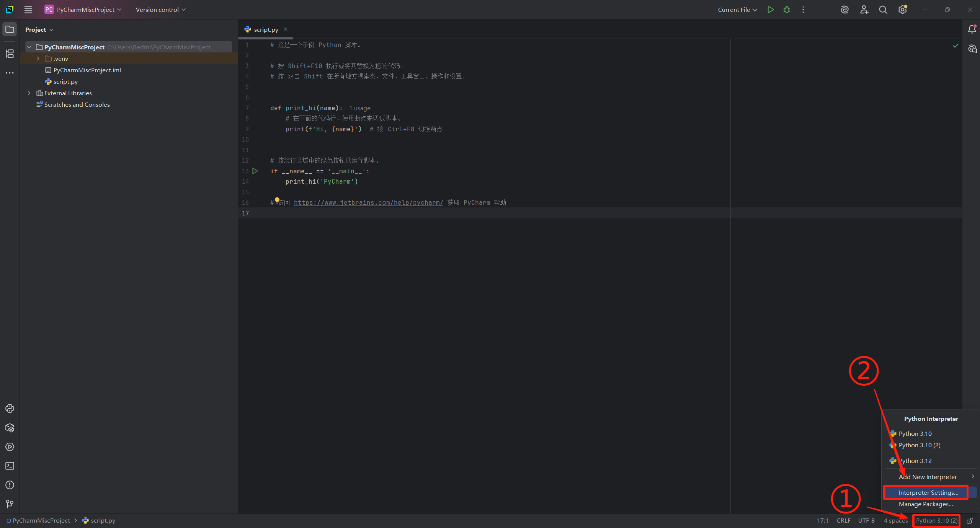Open Python Packages tool window
This screenshot has width=980, height=528.
tap(10, 428)
